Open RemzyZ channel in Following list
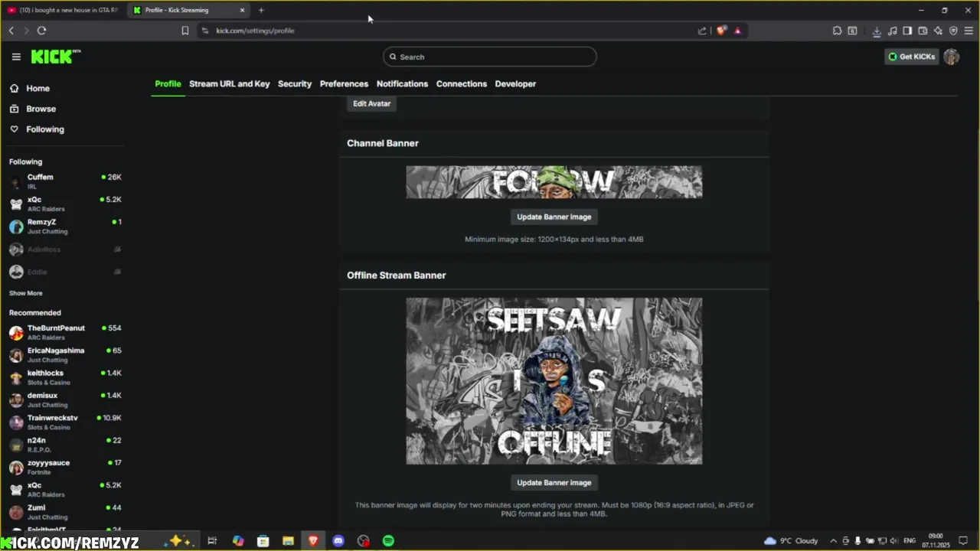Image resolution: width=980 pixels, height=551 pixels. (x=65, y=227)
